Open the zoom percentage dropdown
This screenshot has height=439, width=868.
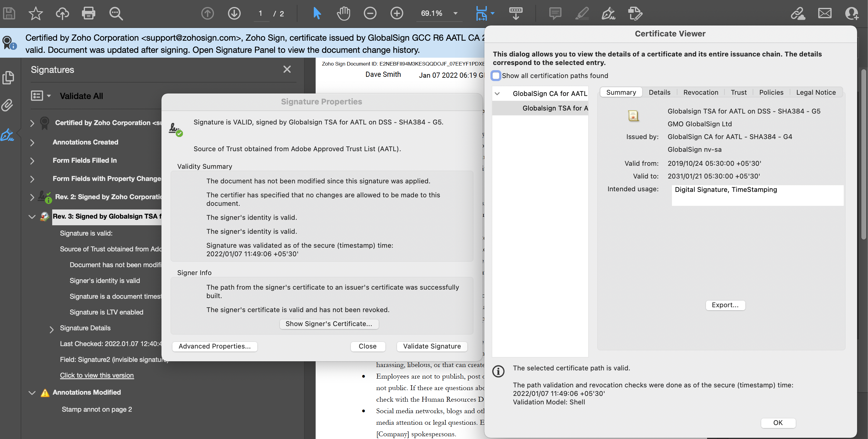(x=455, y=13)
